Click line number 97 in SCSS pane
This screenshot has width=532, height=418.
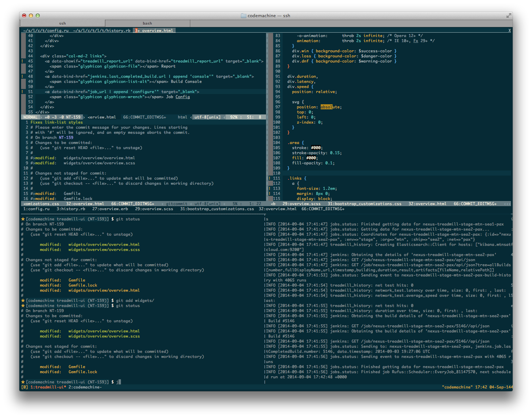pos(278,107)
